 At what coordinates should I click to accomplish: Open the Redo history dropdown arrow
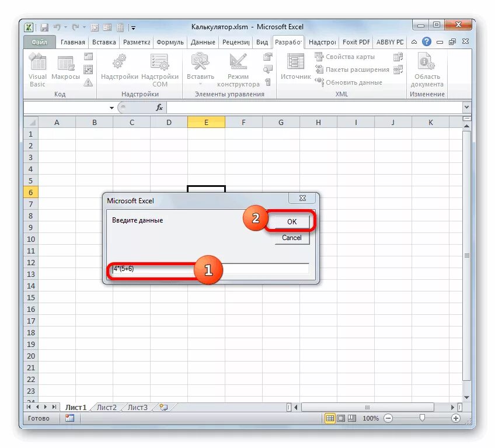(x=84, y=27)
